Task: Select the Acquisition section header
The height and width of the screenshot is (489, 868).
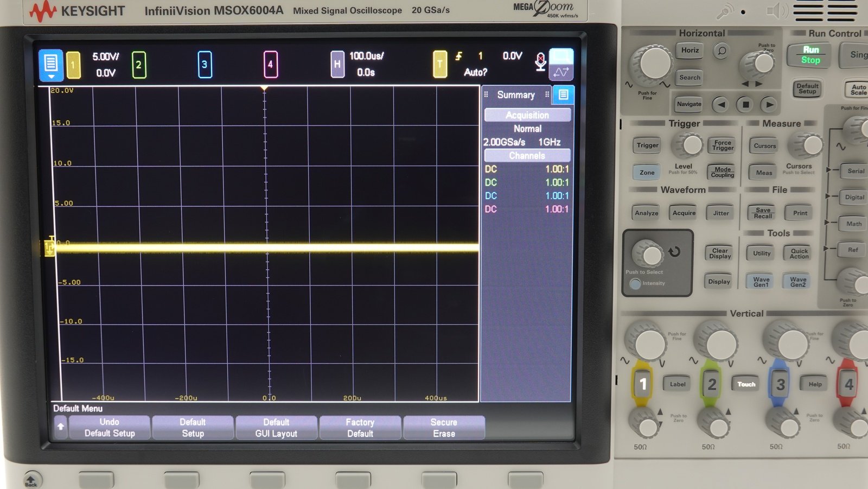Action: pos(527,115)
